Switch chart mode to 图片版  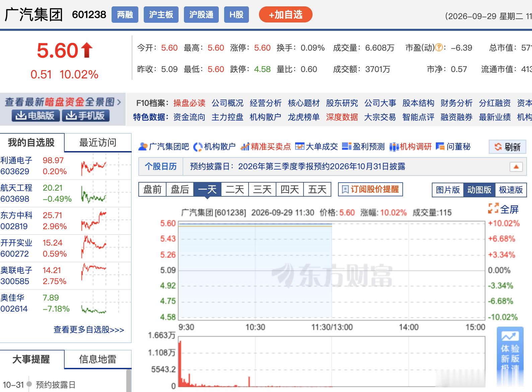448,190
